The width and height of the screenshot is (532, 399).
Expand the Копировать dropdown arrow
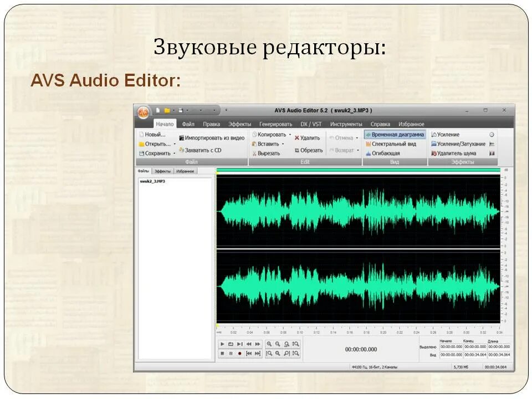[290, 135]
